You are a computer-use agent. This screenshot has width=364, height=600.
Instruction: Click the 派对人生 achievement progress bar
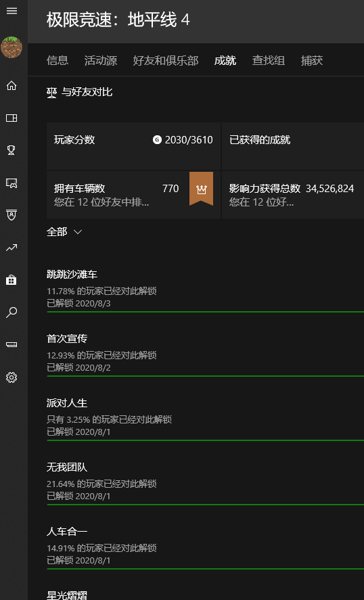(x=205, y=440)
